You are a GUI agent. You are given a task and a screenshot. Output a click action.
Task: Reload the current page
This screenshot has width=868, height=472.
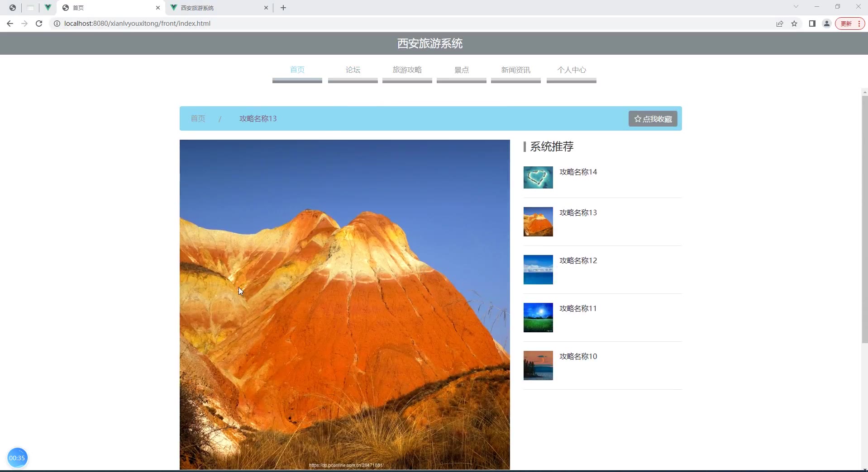[39, 24]
